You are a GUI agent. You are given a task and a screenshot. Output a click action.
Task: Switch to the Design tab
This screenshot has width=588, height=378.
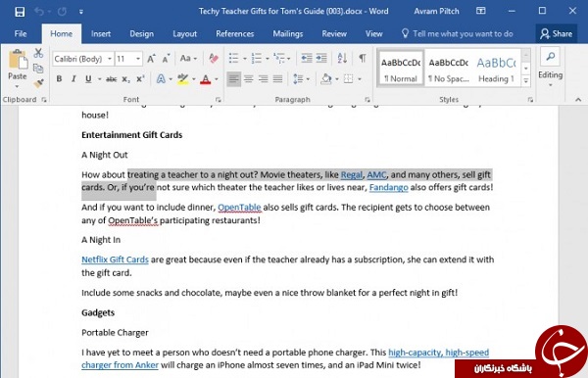pos(141,33)
